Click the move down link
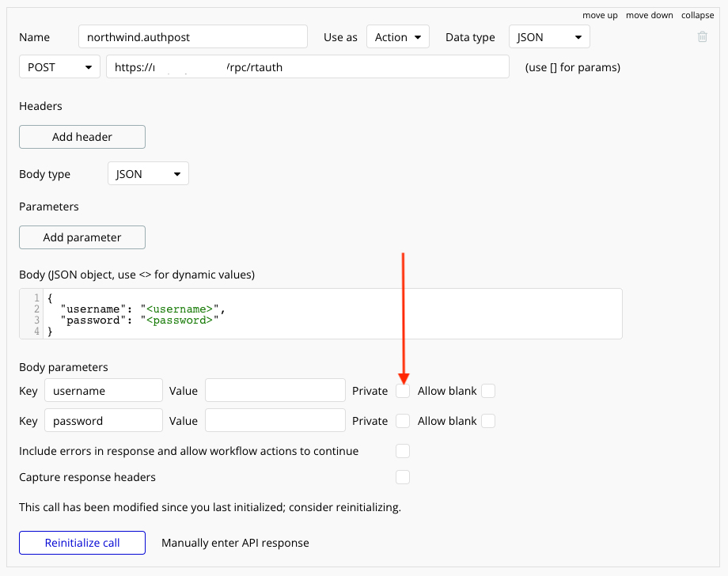This screenshot has width=728, height=576. pos(649,15)
